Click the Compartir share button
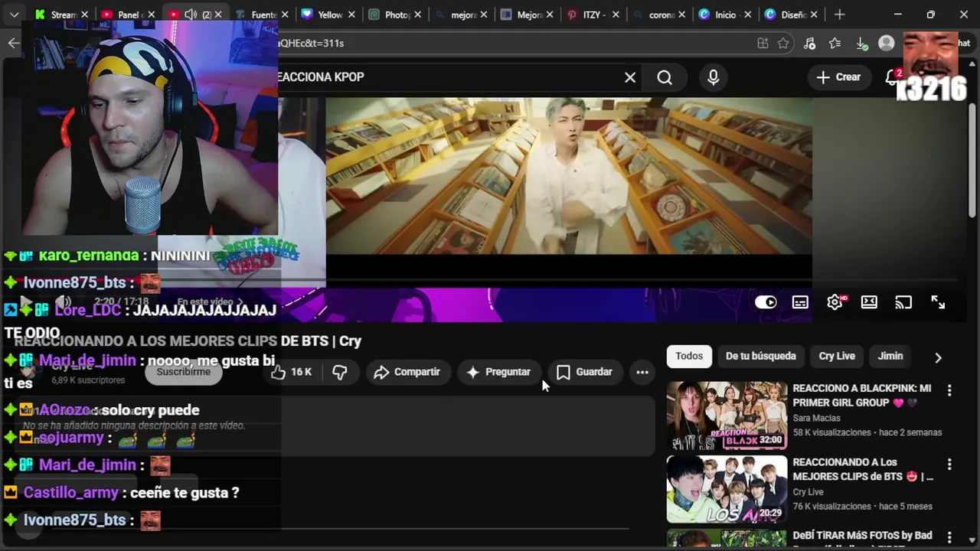 click(407, 372)
